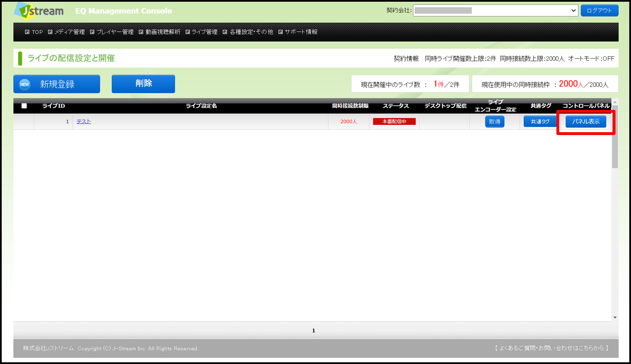Click the footer copyright text
Viewport: 631px width, 364px height.
pos(111,349)
